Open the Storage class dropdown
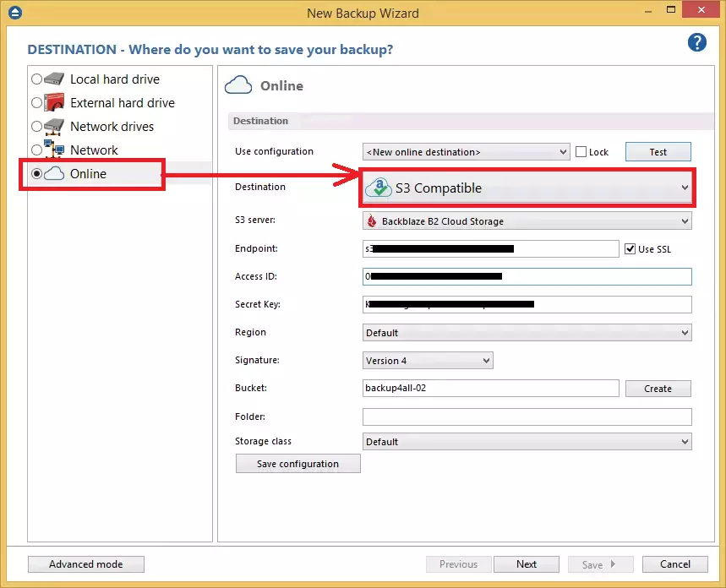Viewport: 726px width, 588px height. pyautogui.click(x=527, y=442)
